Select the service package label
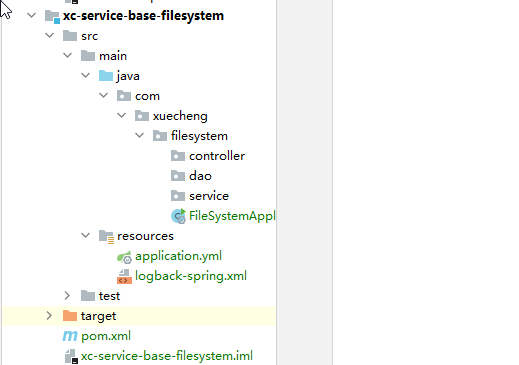Viewport: 519px width, 365px height. click(x=209, y=196)
